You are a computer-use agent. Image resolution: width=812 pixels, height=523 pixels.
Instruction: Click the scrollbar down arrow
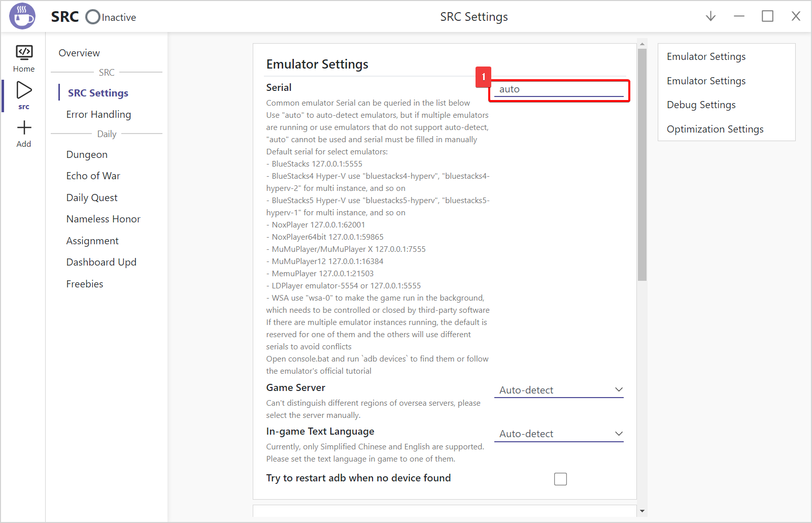point(642,511)
